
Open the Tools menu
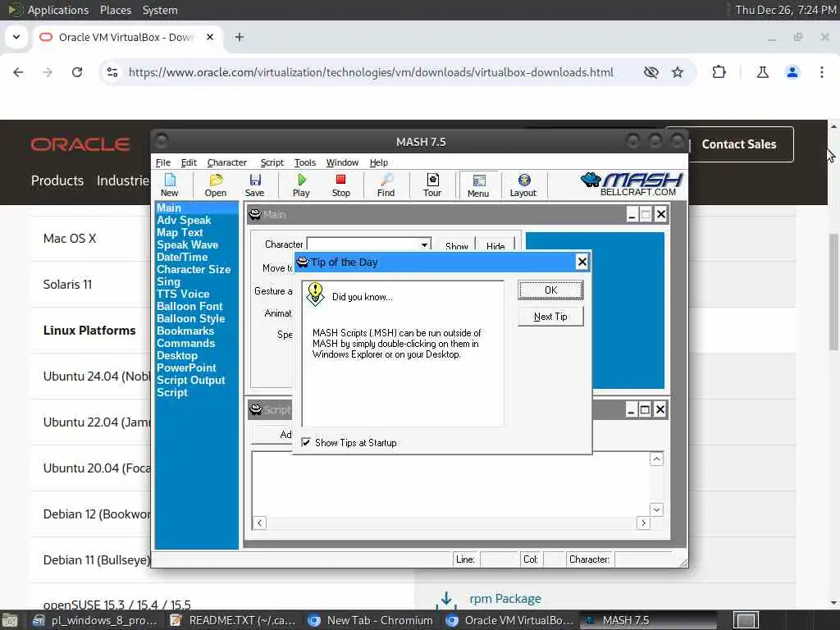coord(305,162)
